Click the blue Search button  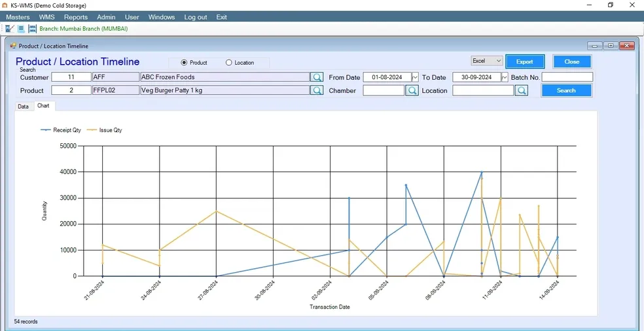566,90
